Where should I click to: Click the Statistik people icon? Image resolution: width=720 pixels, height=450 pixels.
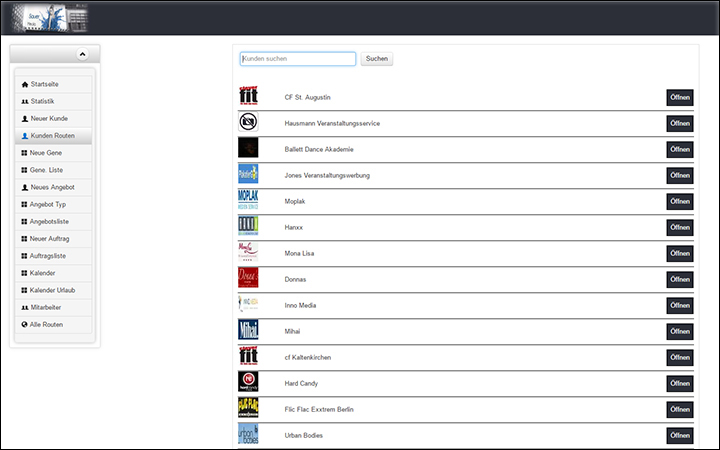click(x=25, y=101)
